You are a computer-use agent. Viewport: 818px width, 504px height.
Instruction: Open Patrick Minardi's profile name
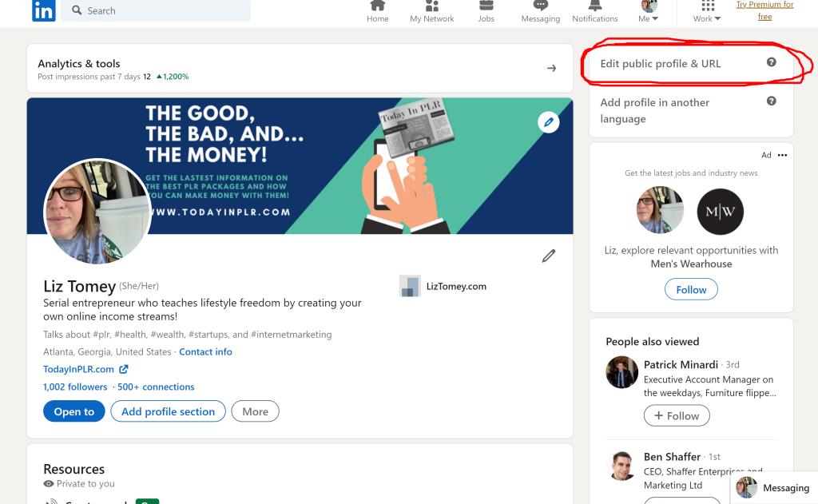tap(681, 365)
